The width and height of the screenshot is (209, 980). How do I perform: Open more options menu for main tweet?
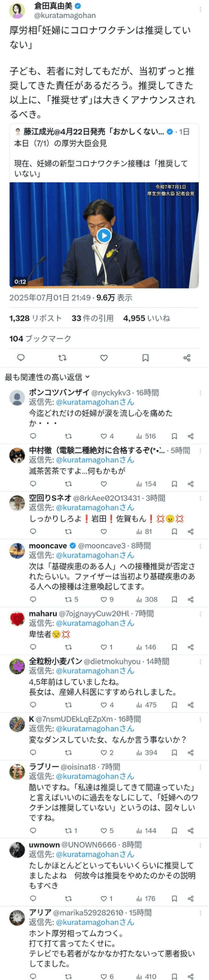(201, 8)
